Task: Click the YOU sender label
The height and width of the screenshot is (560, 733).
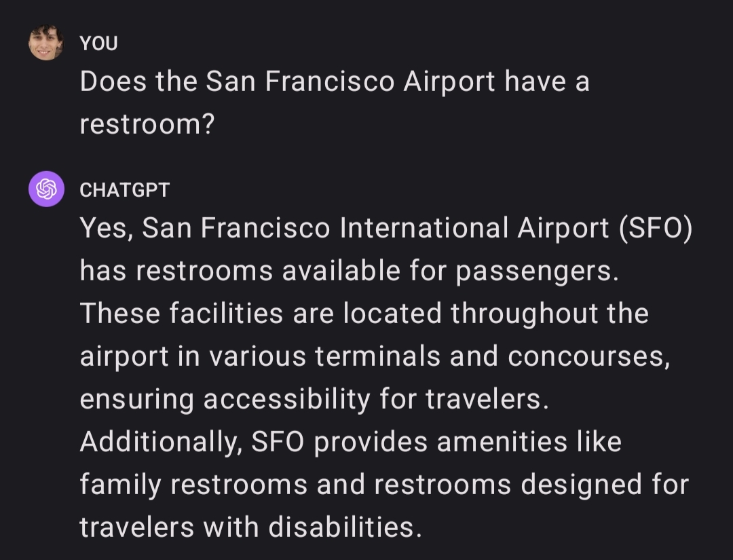Action: 98,43
